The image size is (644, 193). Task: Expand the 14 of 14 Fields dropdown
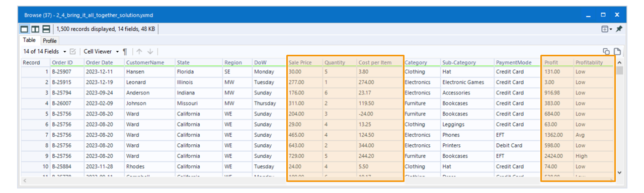44,51
